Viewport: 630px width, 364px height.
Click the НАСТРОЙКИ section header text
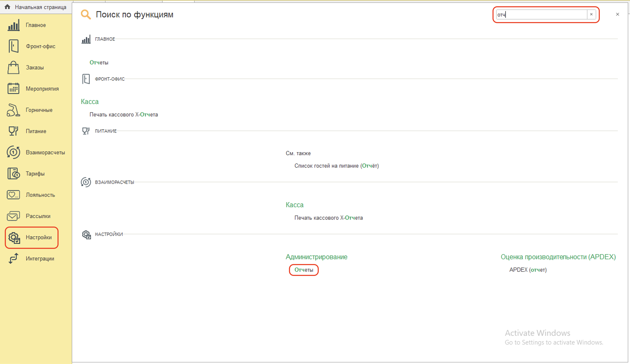point(109,234)
